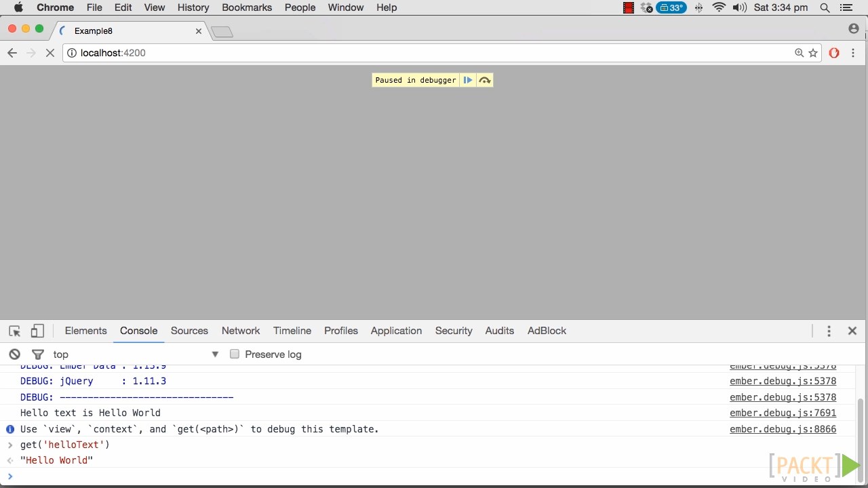The height and width of the screenshot is (488, 868).
Task: Click the "Hello World" console output
Action: (56, 460)
